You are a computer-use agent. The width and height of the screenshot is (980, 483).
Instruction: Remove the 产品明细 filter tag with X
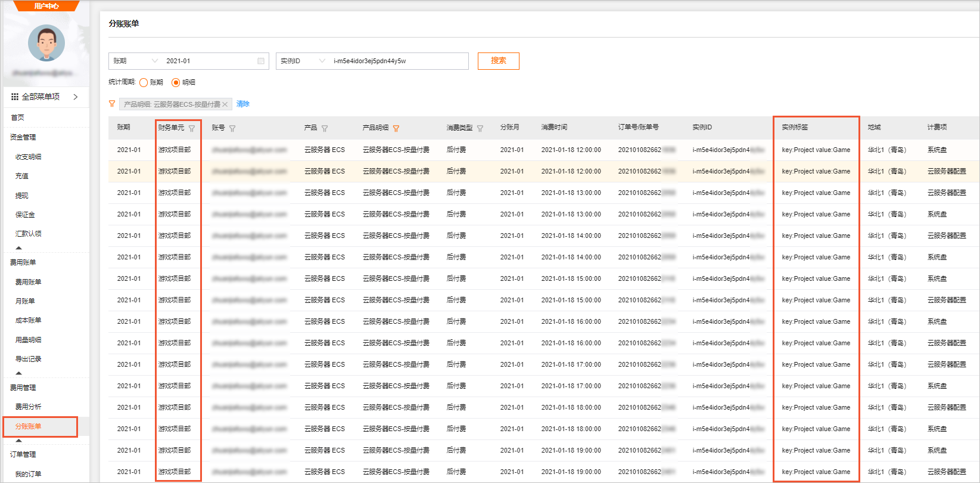coord(225,104)
